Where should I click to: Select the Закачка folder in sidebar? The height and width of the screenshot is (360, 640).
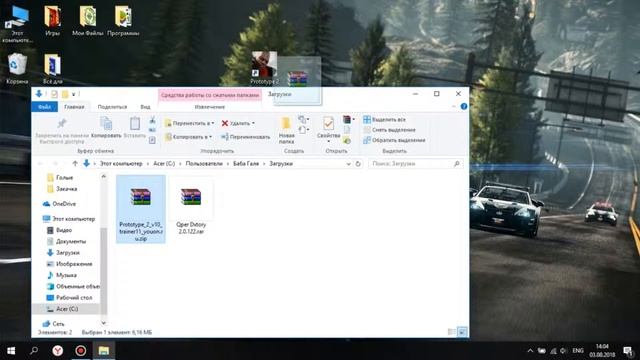tap(62, 189)
